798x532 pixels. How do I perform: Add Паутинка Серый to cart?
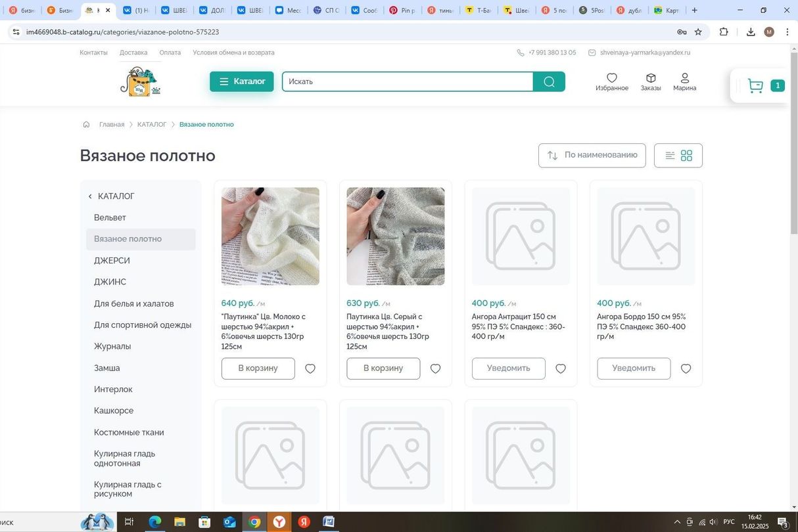pos(383,368)
